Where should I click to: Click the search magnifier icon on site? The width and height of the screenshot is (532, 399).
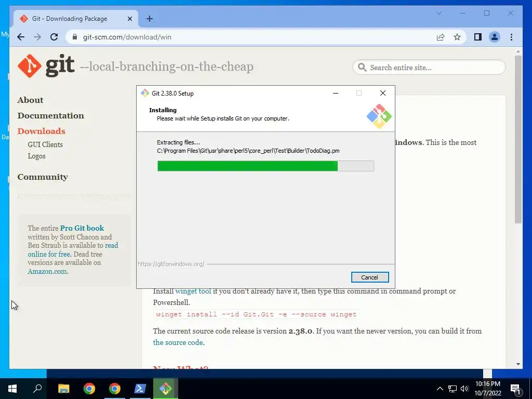point(362,67)
